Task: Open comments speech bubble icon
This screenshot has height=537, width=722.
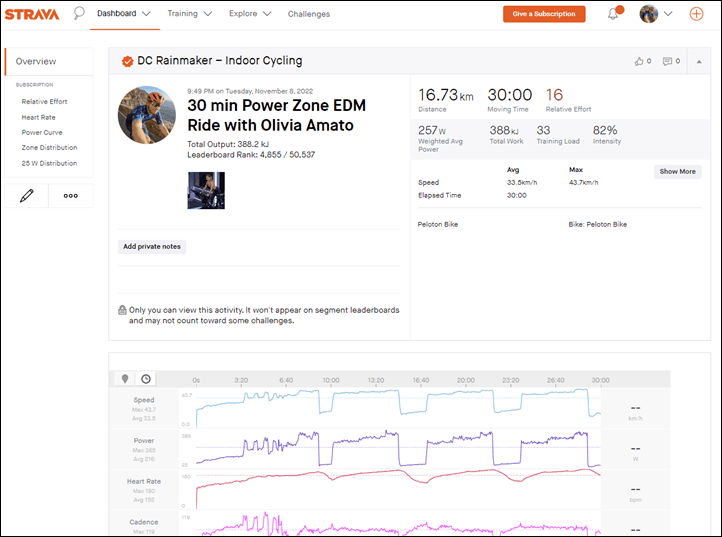Action: (667, 61)
